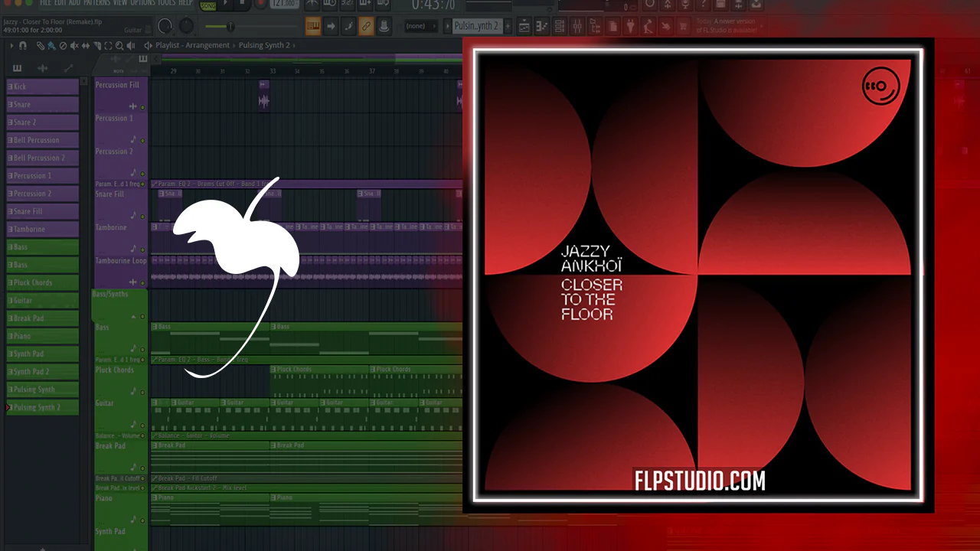Mute the Guitar track LED
980x551 pixels.
coord(142,425)
